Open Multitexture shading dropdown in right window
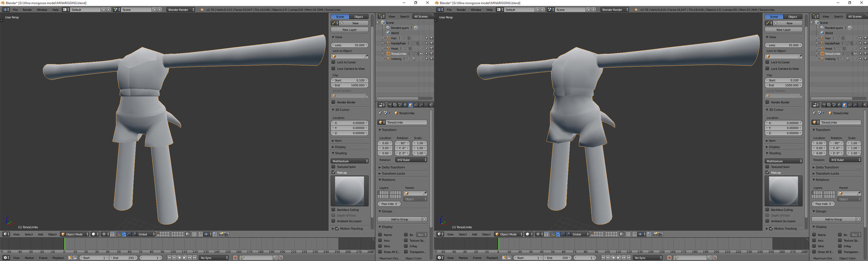 coord(783,161)
